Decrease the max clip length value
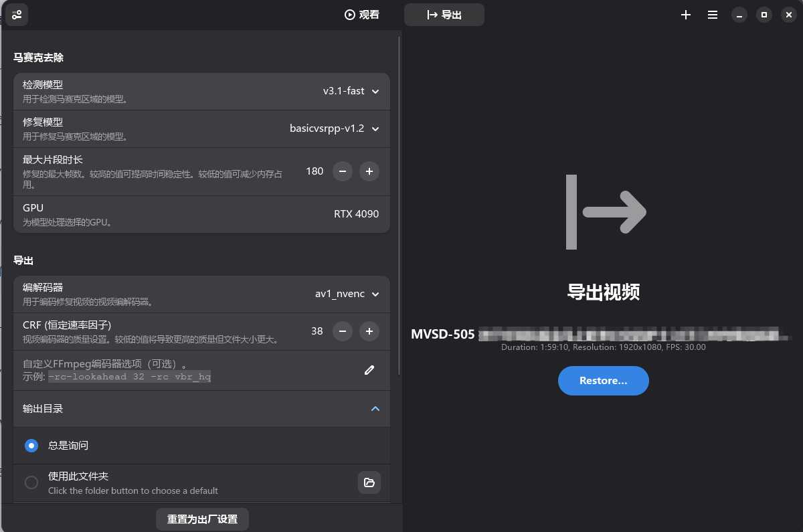This screenshot has width=803, height=532. (x=342, y=171)
